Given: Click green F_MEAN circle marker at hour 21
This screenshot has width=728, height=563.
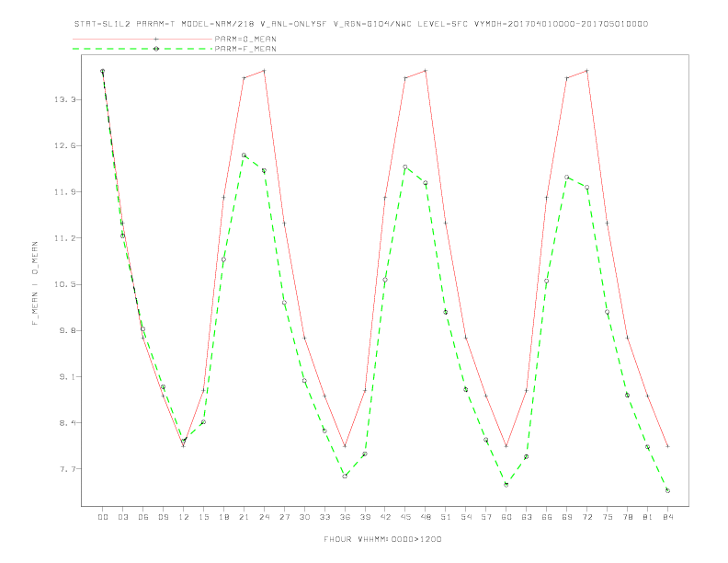Looking at the screenshot, I should click(x=244, y=155).
